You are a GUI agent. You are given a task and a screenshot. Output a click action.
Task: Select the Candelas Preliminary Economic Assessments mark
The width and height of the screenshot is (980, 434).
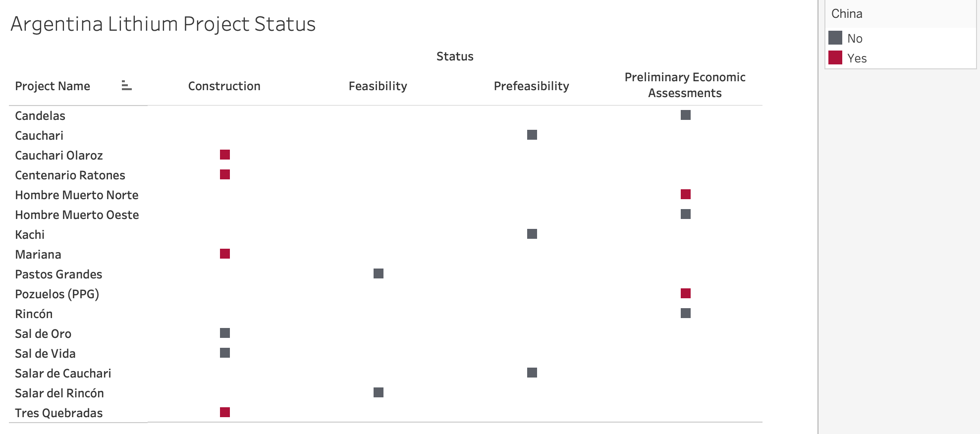point(686,115)
